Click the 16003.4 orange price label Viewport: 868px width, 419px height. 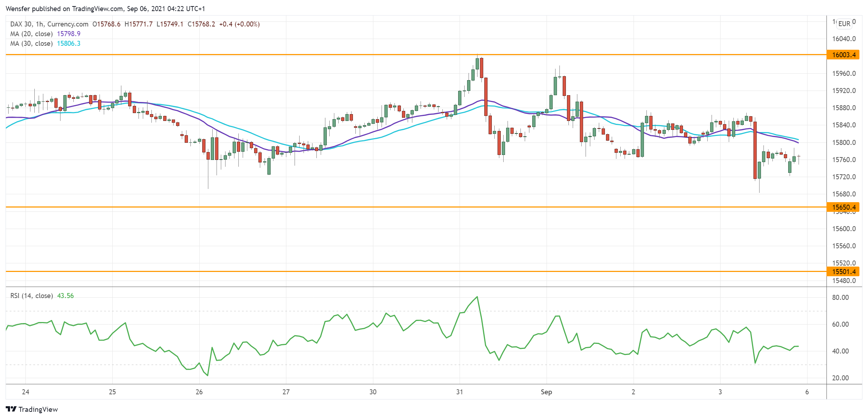(x=843, y=55)
